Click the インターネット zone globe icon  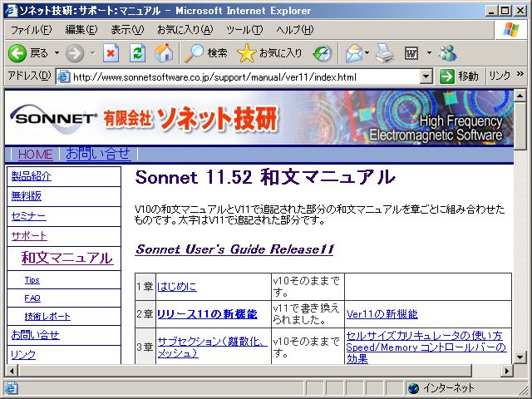point(413,388)
